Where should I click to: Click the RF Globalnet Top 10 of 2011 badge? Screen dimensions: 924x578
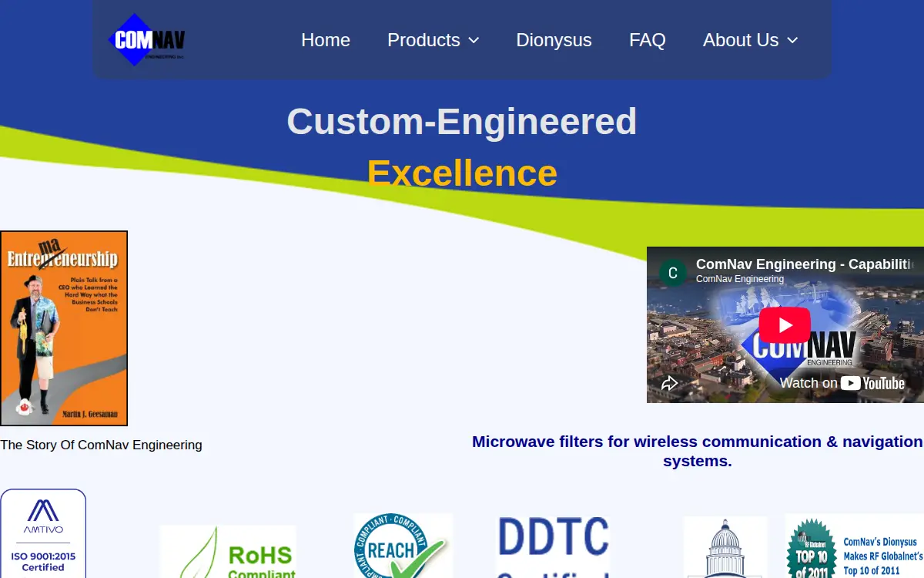click(855, 546)
